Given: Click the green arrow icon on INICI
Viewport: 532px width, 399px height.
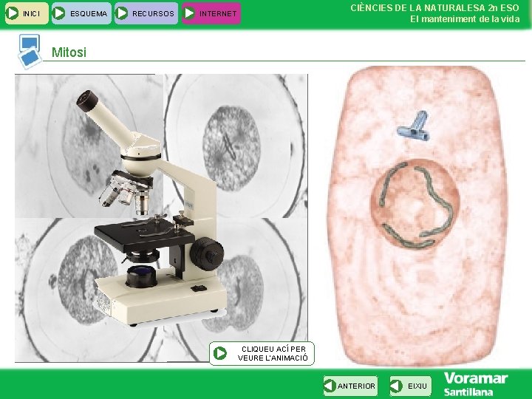Looking at the screenshot, I should point(13,13).
